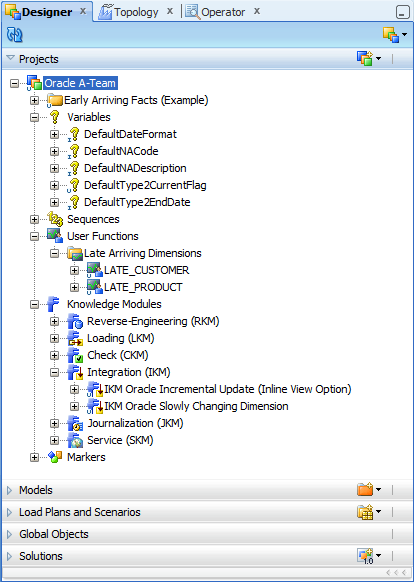Open dropdown arrow beside Solutions icon
Viewport: 414px width, 582px height.
(378, 556)
